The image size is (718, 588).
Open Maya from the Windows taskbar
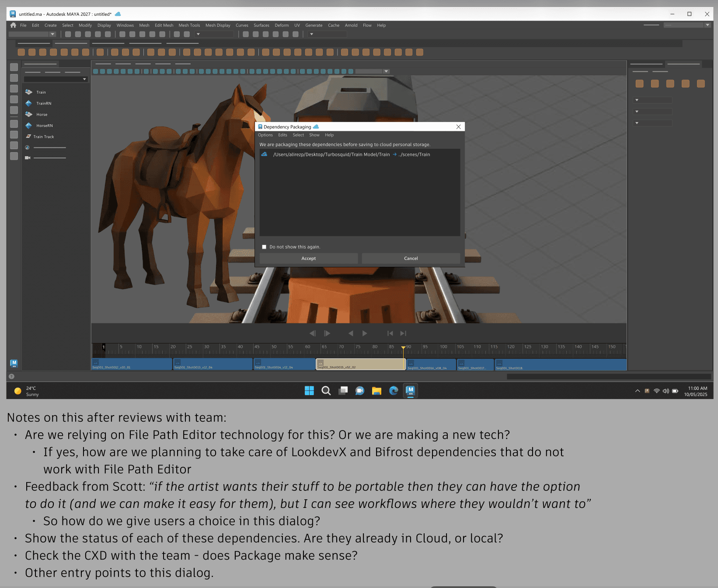[410, 391]
